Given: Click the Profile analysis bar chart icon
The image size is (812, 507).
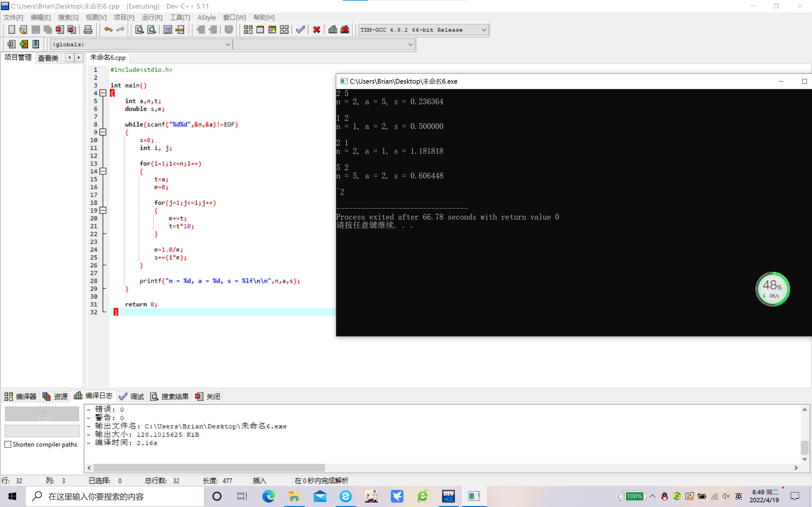Looking at the screenshot, I should click(332, 30).
